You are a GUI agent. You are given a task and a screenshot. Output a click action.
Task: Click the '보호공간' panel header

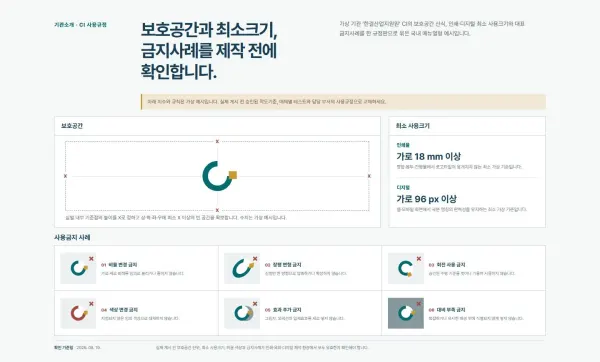[217, 126]
